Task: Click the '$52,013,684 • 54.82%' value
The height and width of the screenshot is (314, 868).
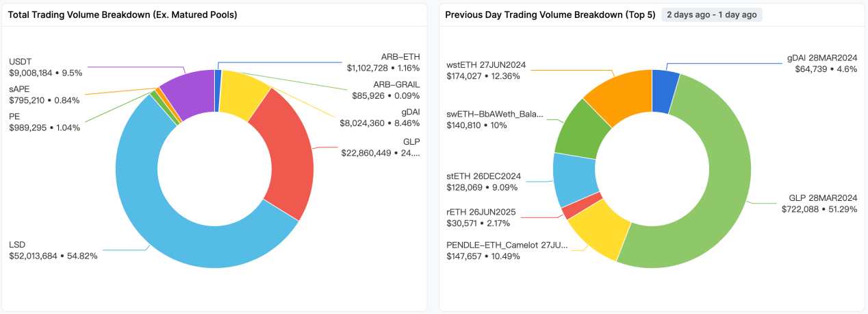Action: point(53,256)
